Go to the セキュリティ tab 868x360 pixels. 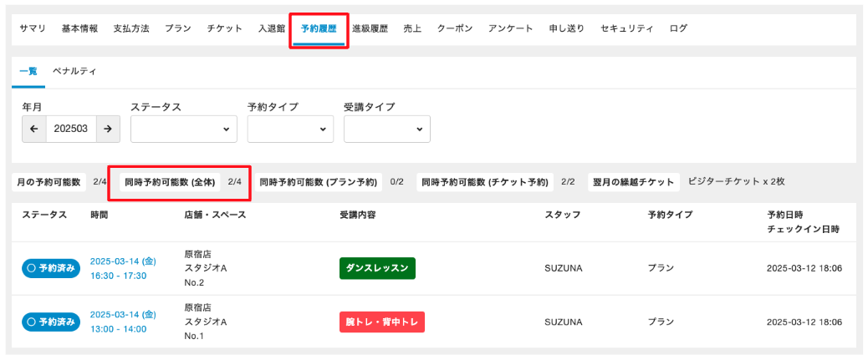626,28
